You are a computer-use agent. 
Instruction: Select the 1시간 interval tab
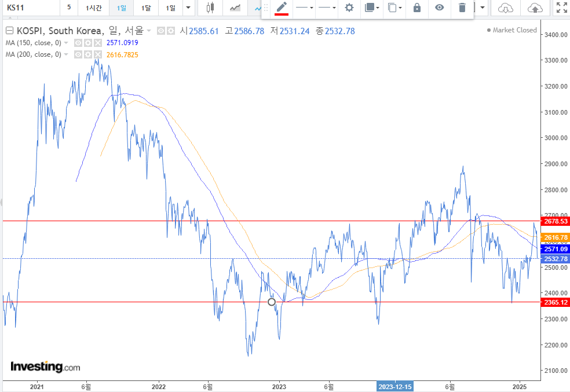(93, 8)
